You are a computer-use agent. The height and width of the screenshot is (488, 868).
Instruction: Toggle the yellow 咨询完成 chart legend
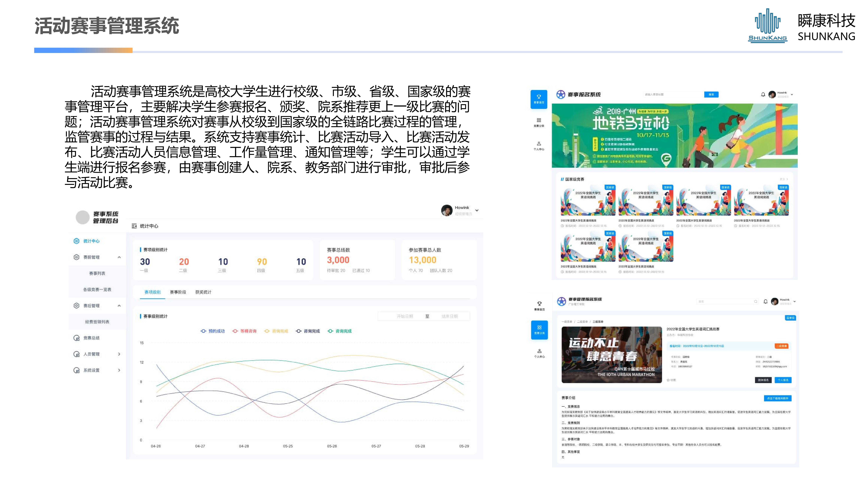click(276, 331)
